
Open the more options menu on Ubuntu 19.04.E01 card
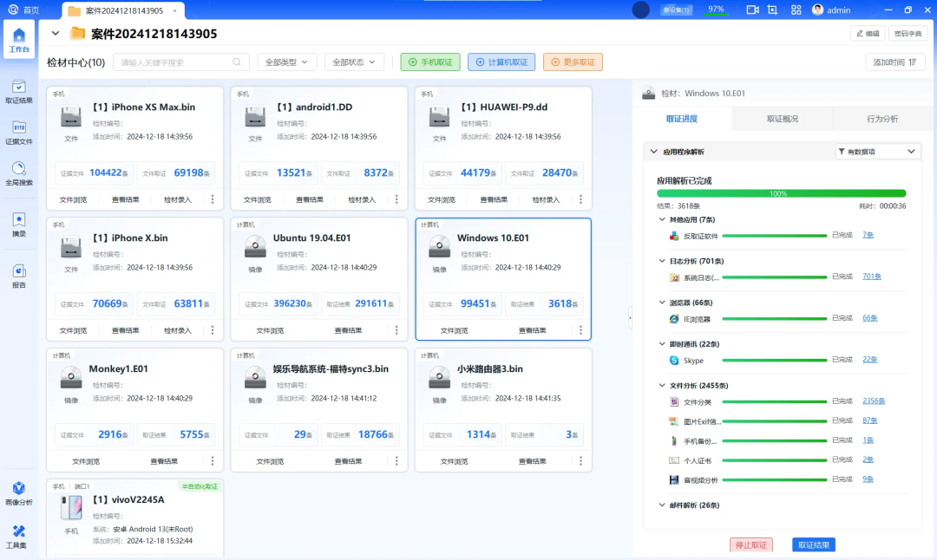click(x=396, y=330)
